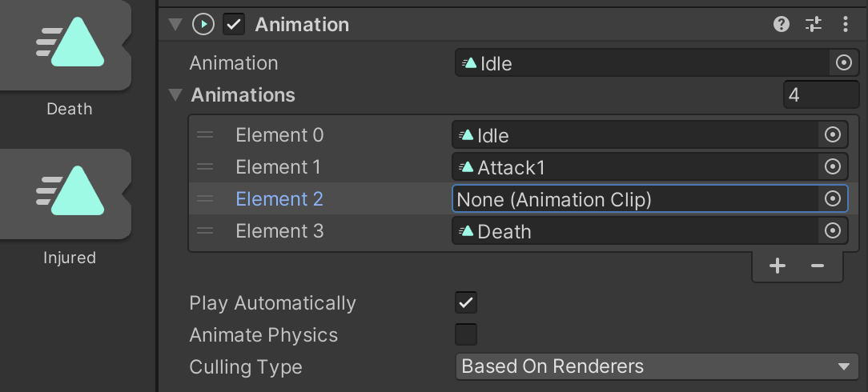Enable the Animate Physics checkbox
868x392 pixels.
click(x=465, y=334)
